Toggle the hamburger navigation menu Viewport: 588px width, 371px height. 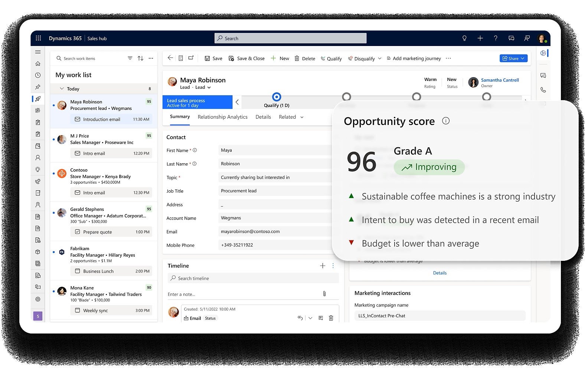38,52
